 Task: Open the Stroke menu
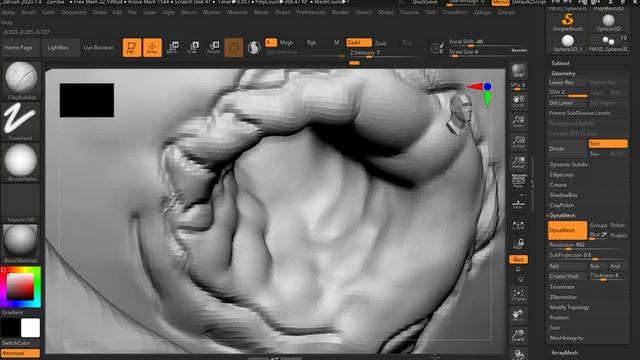[386, 12]
